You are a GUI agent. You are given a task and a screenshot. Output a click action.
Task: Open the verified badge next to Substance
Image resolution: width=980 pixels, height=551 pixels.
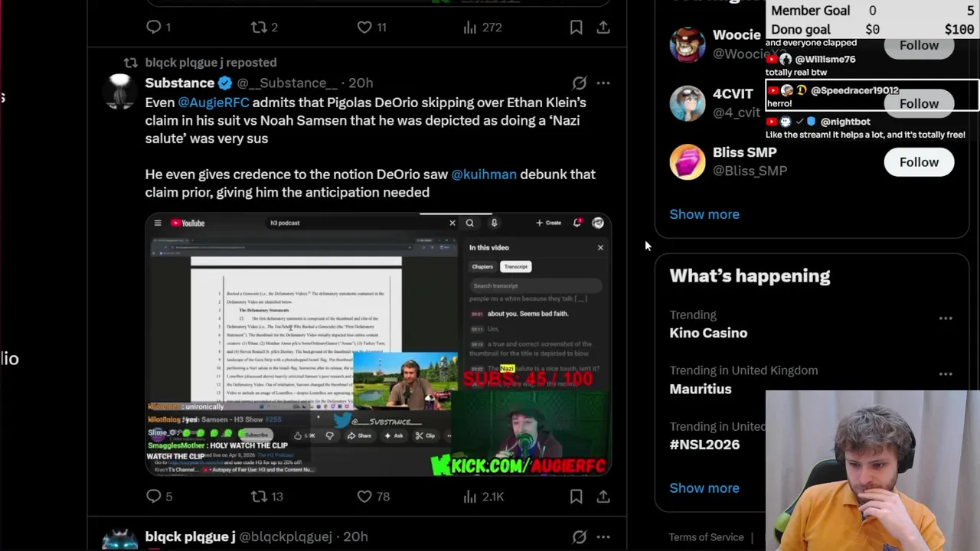(x=225, y=83)
